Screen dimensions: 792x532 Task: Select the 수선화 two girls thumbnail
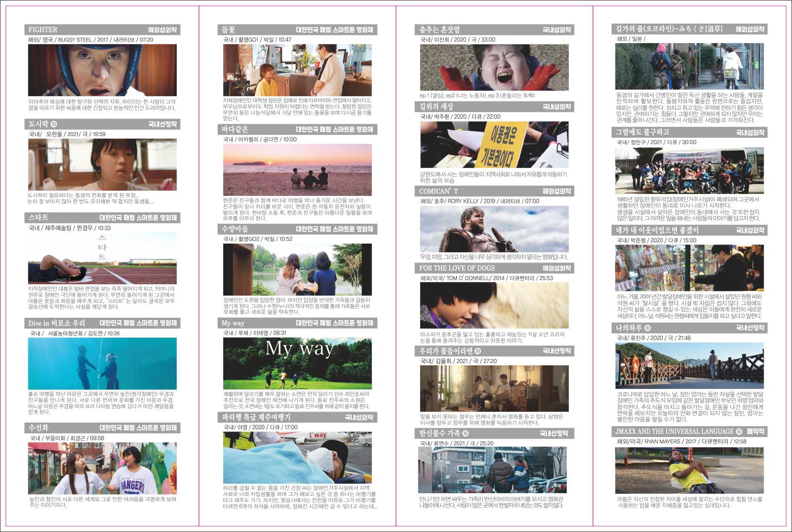[x=102, y=468]
